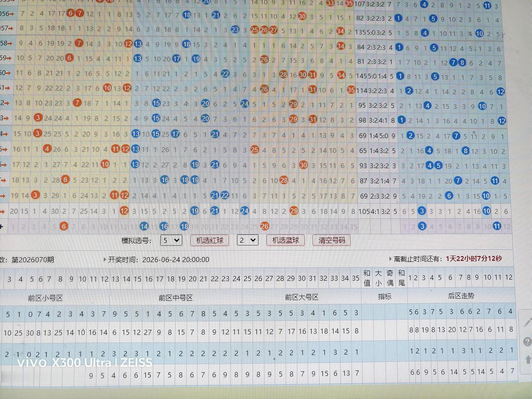Open the blue ball count dropdown showing 2
The width and height of the screenshot is (532, 399).
pyautogui.click(x=247, y=240)
